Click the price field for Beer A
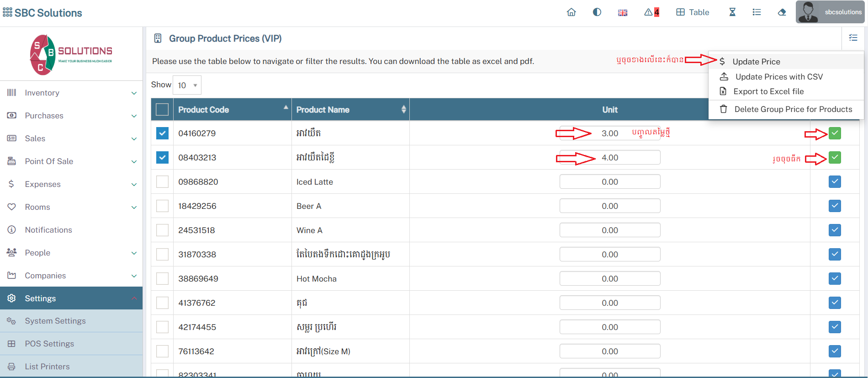Viewport: 868px width, 378px height. [x=609, y=206]
